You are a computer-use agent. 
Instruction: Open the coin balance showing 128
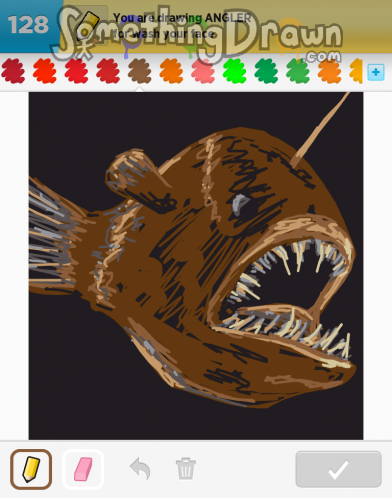pyautogui.click(x=28, y=25)
